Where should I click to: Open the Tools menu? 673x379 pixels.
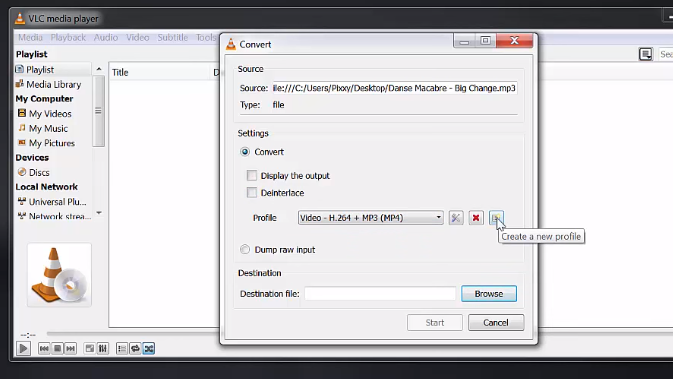206,37
